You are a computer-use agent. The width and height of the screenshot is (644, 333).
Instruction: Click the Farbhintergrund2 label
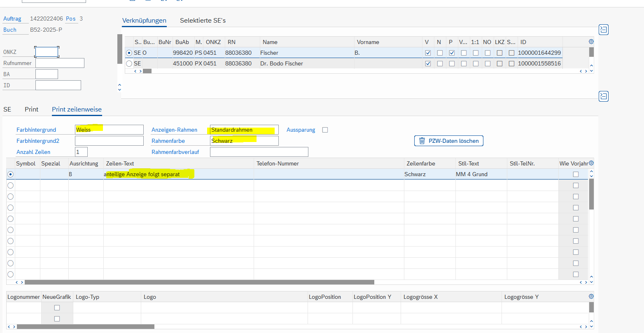pos(38,141)
